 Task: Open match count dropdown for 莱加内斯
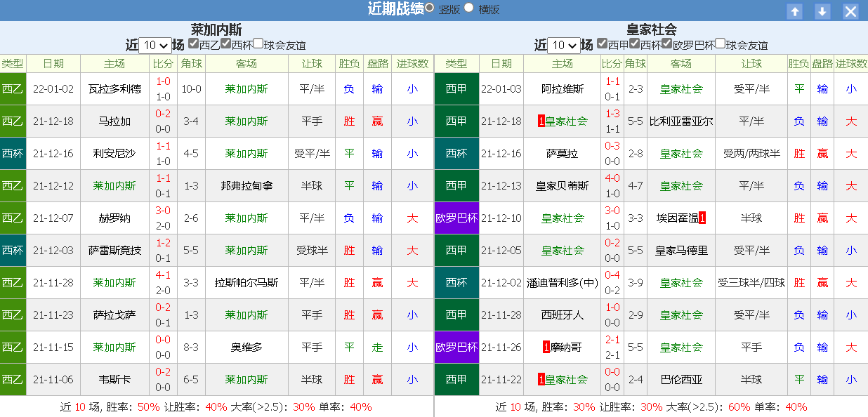155,46
